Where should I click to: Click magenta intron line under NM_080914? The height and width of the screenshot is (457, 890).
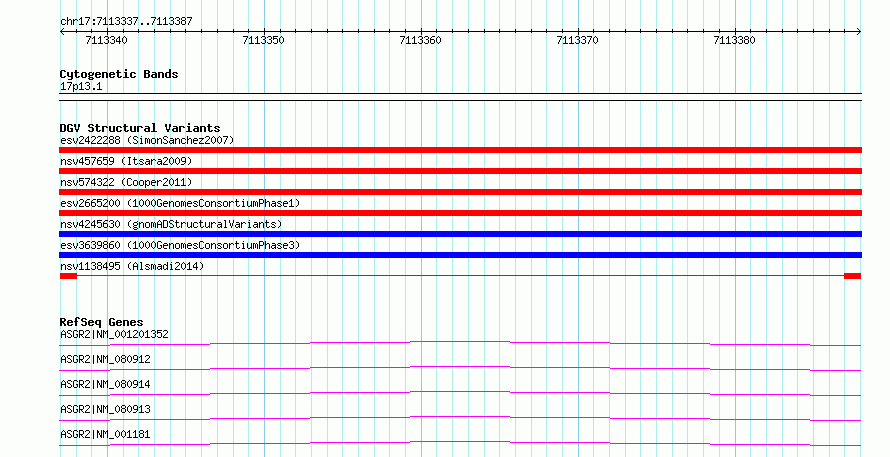click(460, 392)
